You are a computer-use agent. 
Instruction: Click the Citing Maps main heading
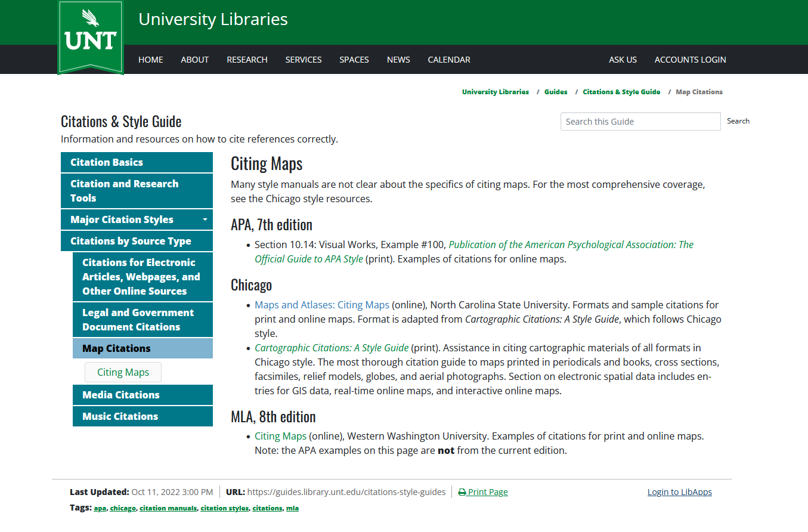[267, 163]
